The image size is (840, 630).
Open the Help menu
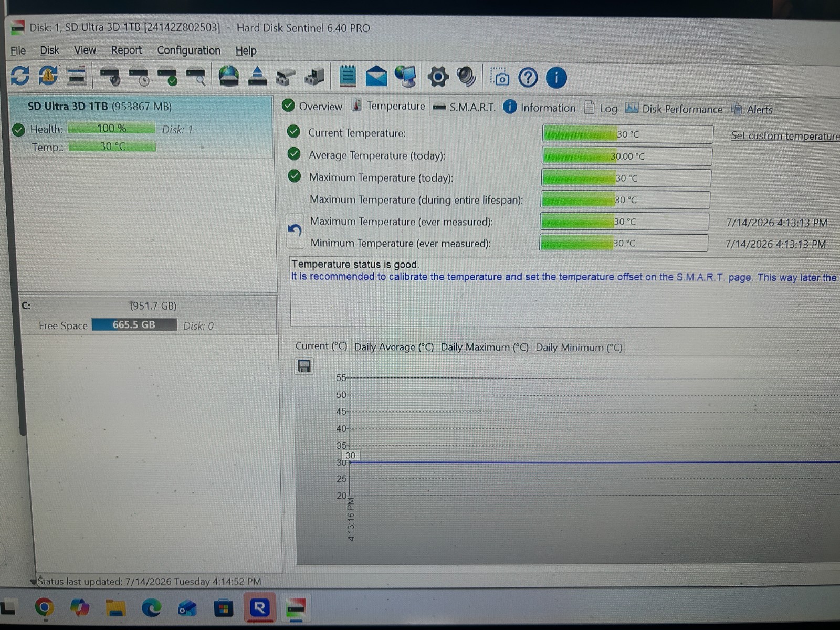[x=246, y=51]
